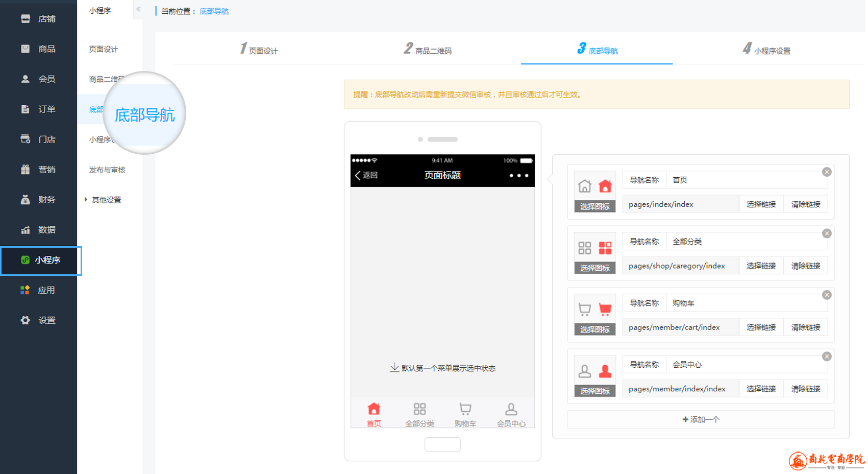This screenshot has width=868, height=474.
Task: Select step 3 底部导航 tab
Action: [x=597, y=49]
